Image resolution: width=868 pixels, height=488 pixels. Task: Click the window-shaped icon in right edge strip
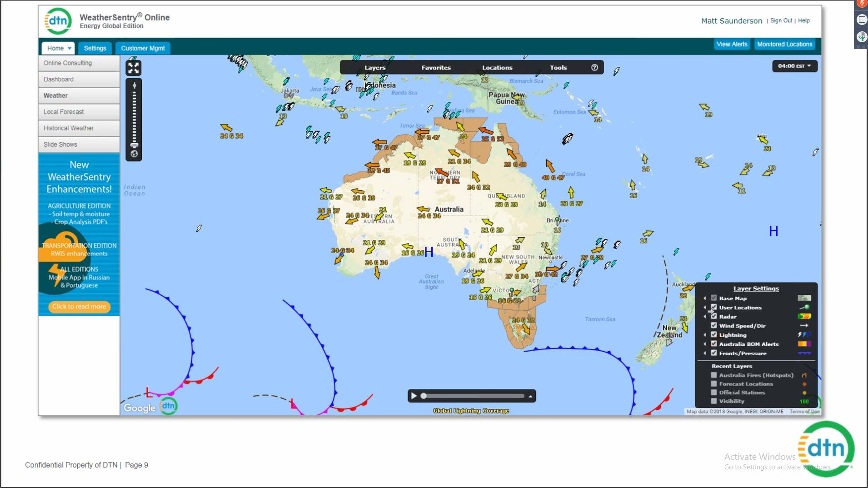862,20
